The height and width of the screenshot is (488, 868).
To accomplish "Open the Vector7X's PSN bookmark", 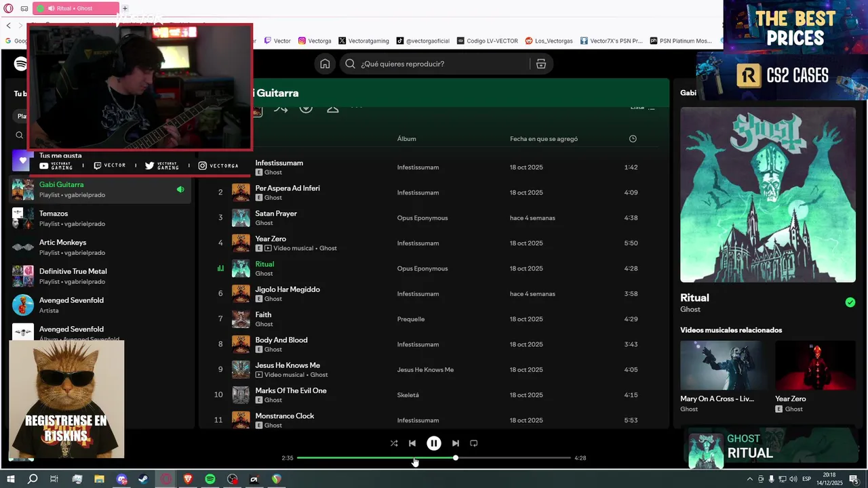I will coord(611,41).
